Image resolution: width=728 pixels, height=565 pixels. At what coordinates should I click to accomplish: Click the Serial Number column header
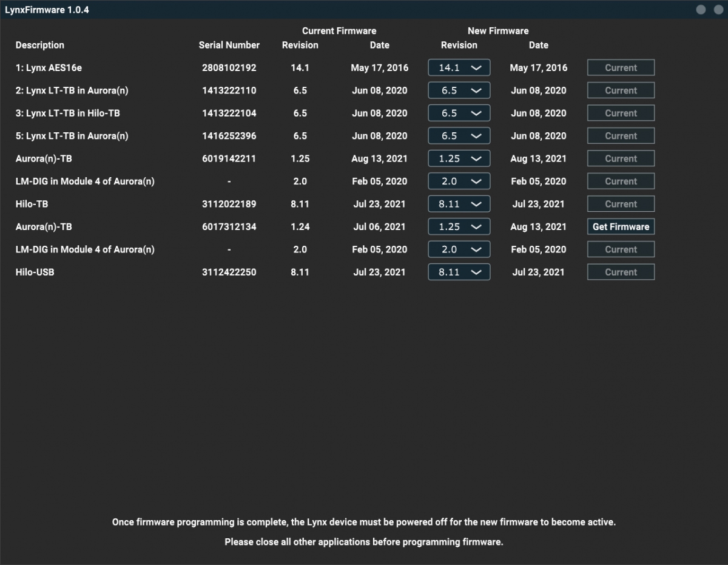coord(229,45)
